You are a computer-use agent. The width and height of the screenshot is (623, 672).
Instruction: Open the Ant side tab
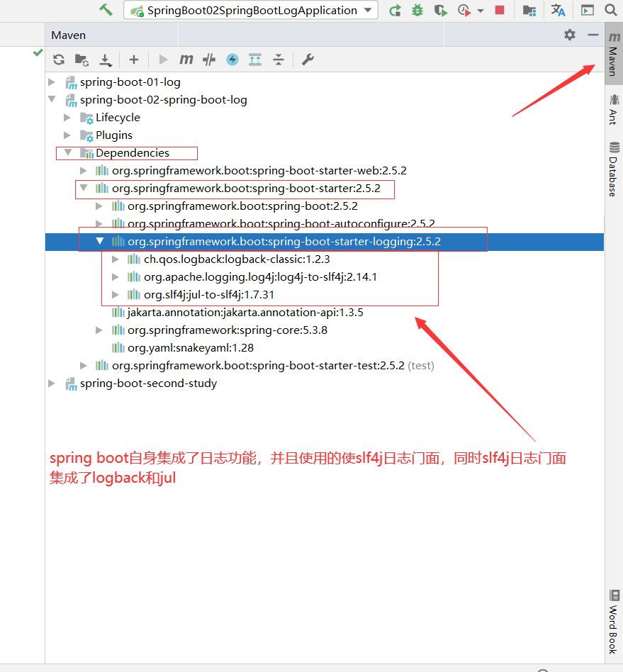point(614,110)
